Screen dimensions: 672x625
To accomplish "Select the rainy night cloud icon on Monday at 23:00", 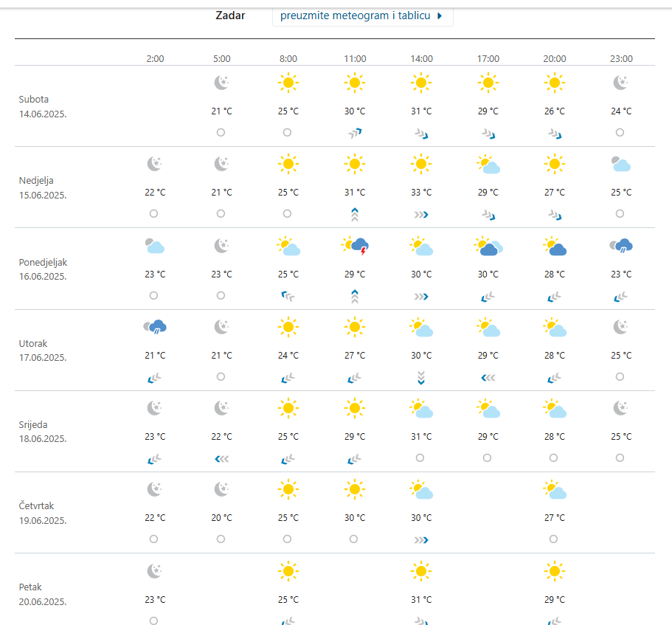I will (x=621, y=246).
